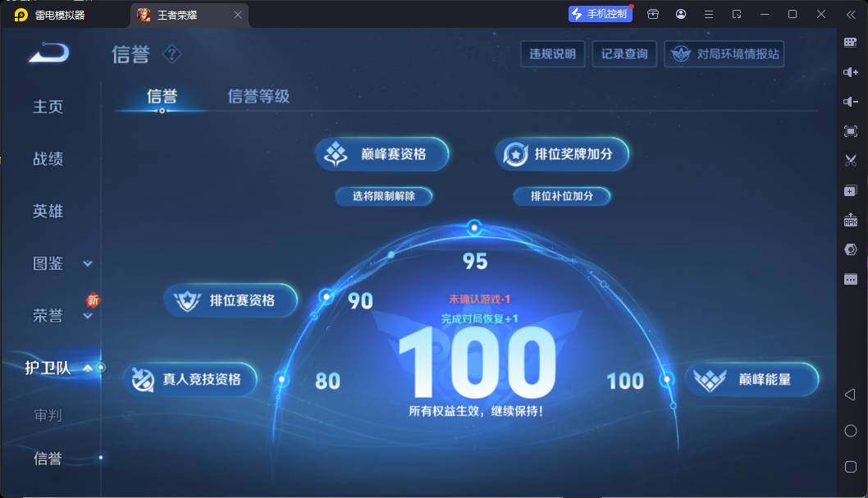868x498 pixels.
Task: Click the 巅峰赛资格 badge
Action: [x=382, y=153]
